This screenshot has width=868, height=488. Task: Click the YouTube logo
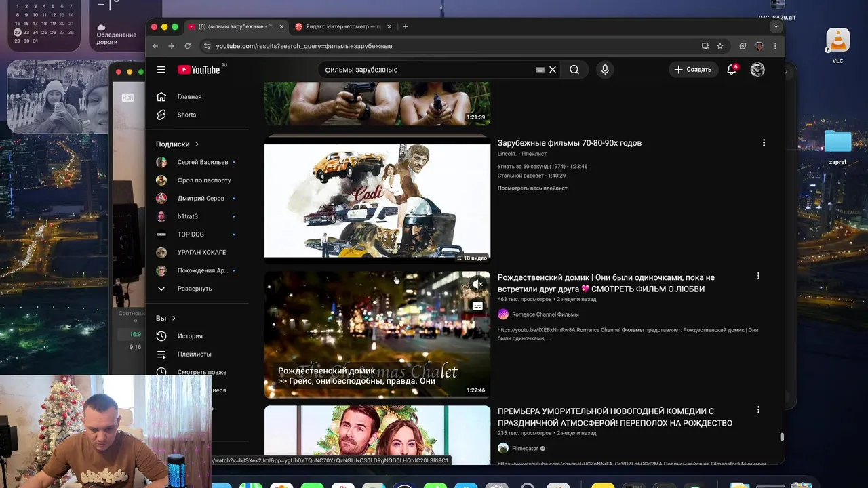[x=199, y=70]
